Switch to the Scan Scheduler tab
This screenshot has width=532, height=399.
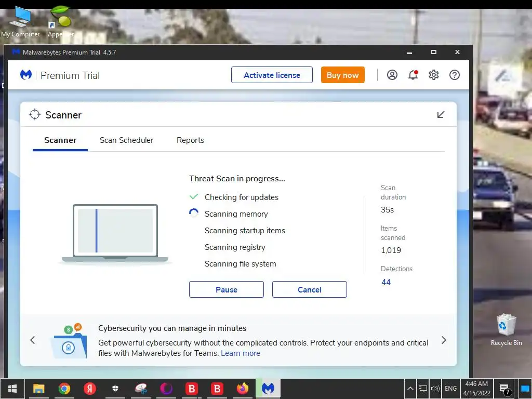coord(127,140)
